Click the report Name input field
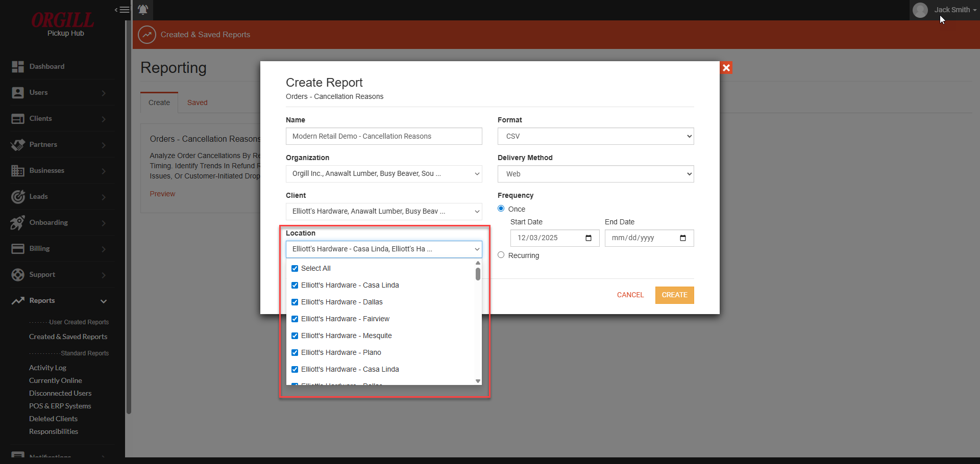The width and height of the screenshot is (980, 464). [384, 136]
